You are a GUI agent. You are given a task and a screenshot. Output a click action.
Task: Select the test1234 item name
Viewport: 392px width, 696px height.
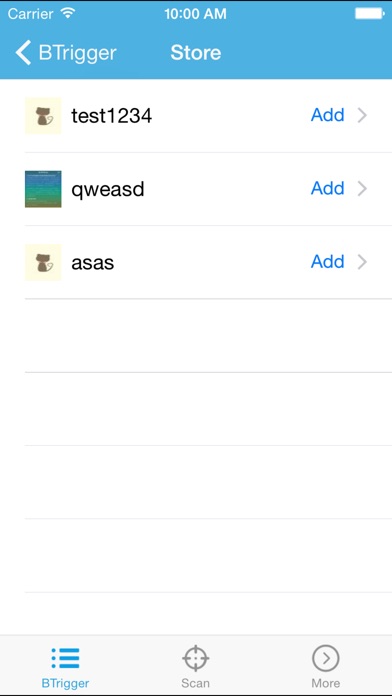(x=111, y=116)
